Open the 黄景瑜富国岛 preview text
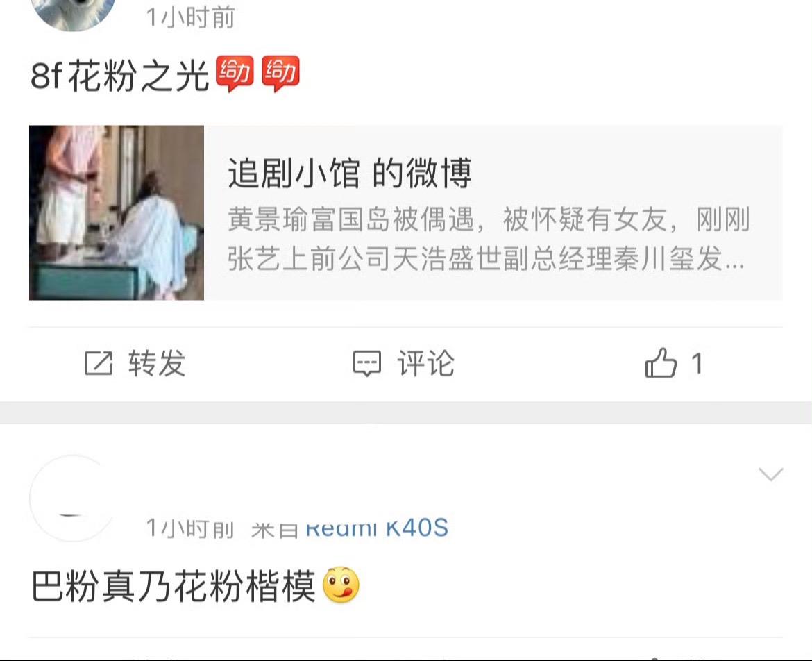The width and height of the screenshot is (812, 661). click(489, 239)
